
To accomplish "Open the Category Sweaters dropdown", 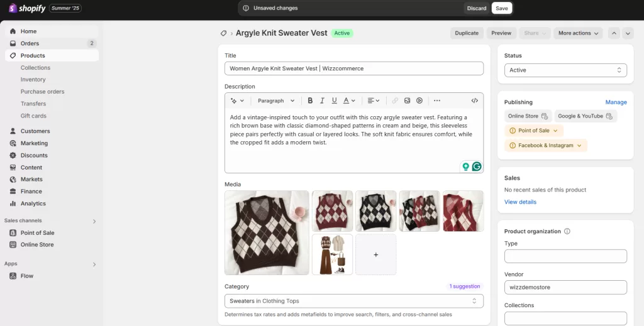I will pyautogui.click(x=354, y=301).
